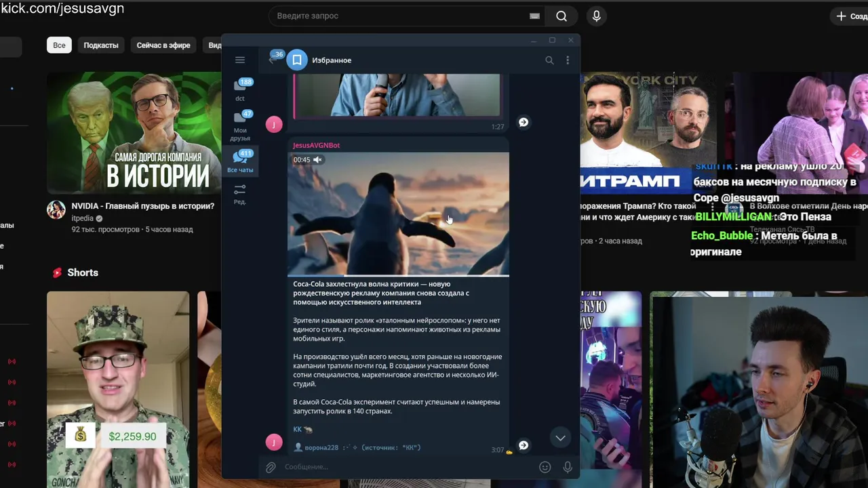The height and width of the screenshot is (488, 868).
Task: Minimize the Telegram window
Action: point(534,41)
